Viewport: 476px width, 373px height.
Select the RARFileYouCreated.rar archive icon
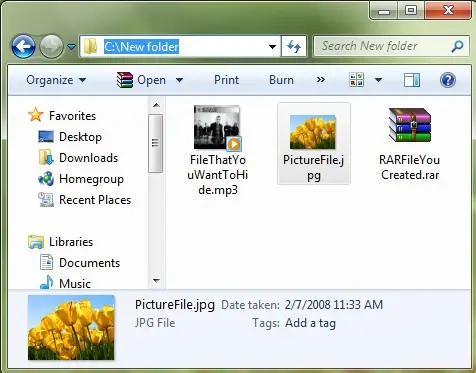click(x=410, y=125)
